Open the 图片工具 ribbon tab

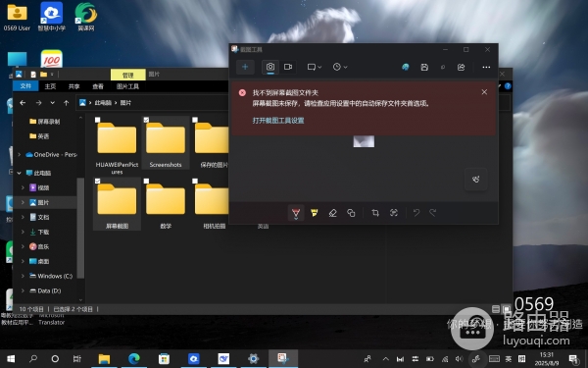coord(127,86)
